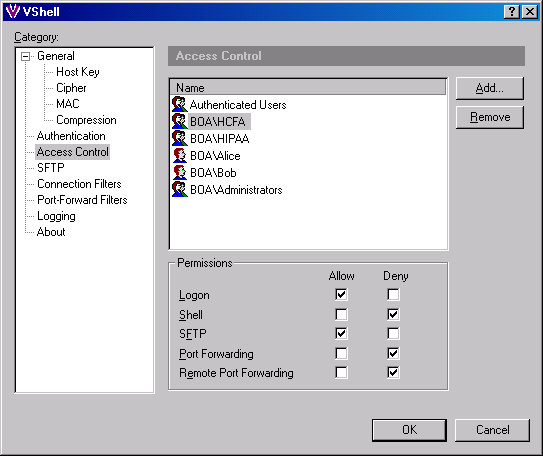The width and height of the screenshot is (543, 456).
Task: Open the Cipher category
Action: [x=71, y=88]
